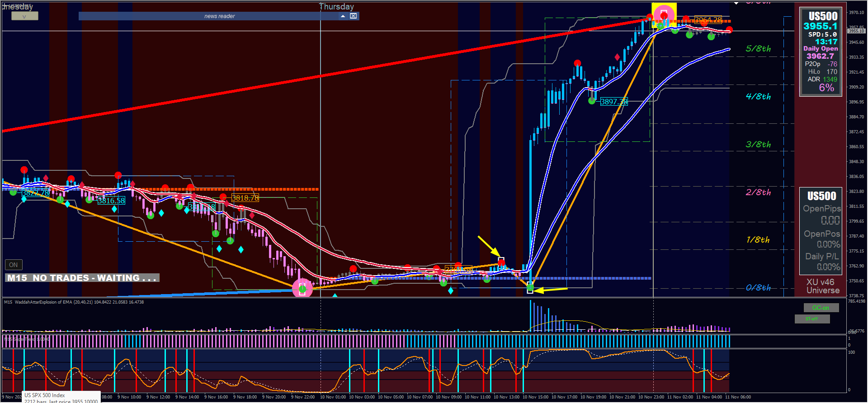
Task: Select the 1/8th level label
Action: (758, 239)
